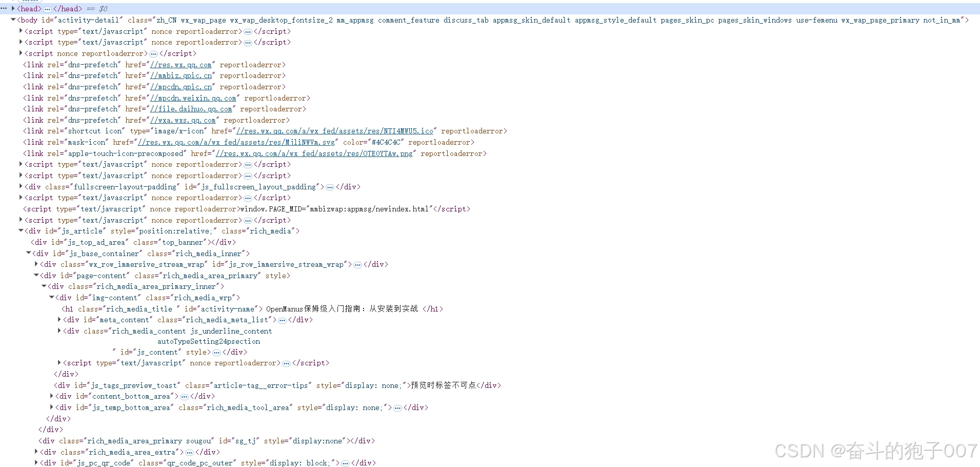Select the sg_tj sougou div row
Image resolution: width=980 pixels, height=467 pixels.
[207, 441]
